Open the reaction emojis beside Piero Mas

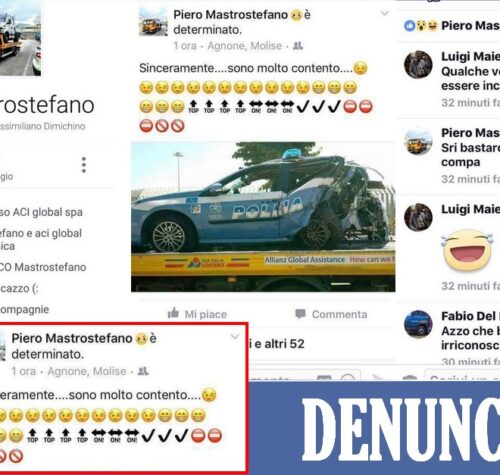[420, 26]
